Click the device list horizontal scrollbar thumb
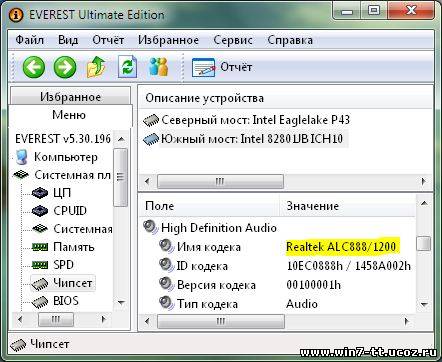The height and width of the screenshot is (362, 442). (220, 181)
